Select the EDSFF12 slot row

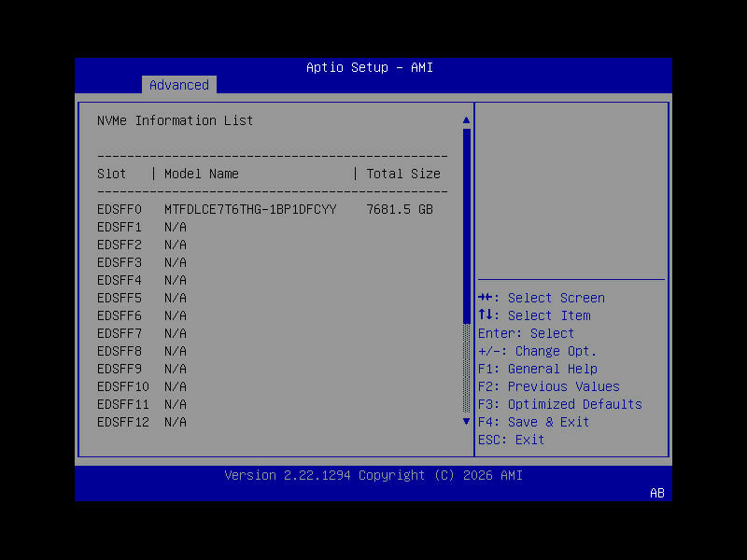tap(142, 422)
